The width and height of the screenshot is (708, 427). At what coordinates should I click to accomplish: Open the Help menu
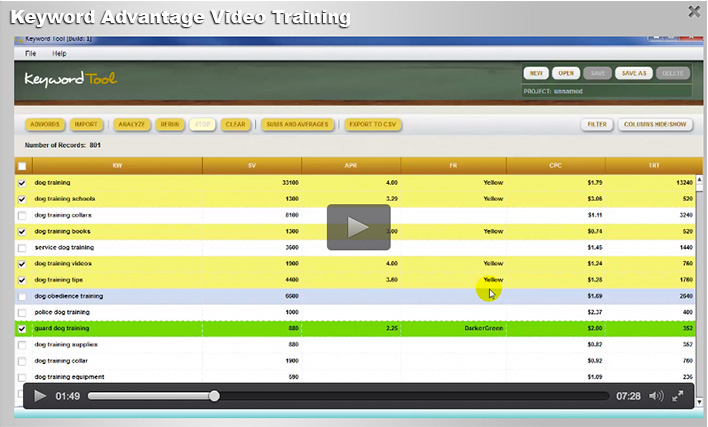pos(59,53)
